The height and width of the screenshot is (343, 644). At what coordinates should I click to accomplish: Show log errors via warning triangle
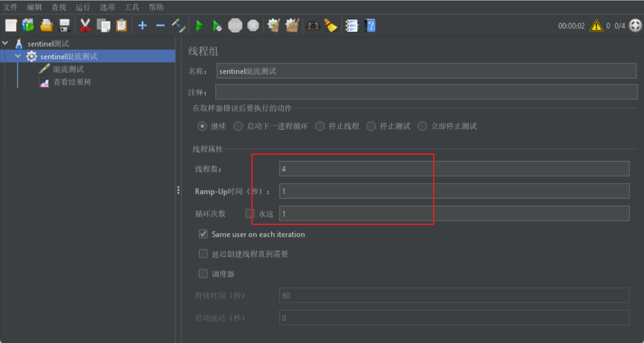(x=596, y=26)
